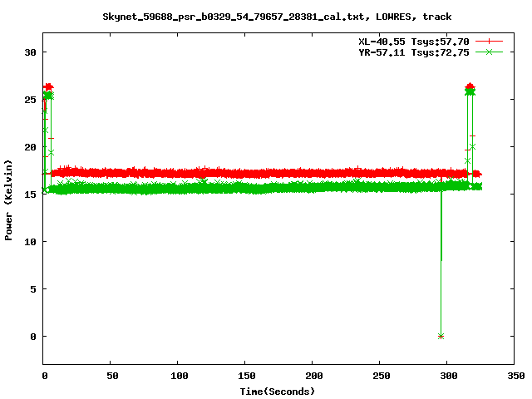The image size is (532, 399).
Task: Click the x-axis tick label 100
Action: pyautogui.click(x=180, y=376)
